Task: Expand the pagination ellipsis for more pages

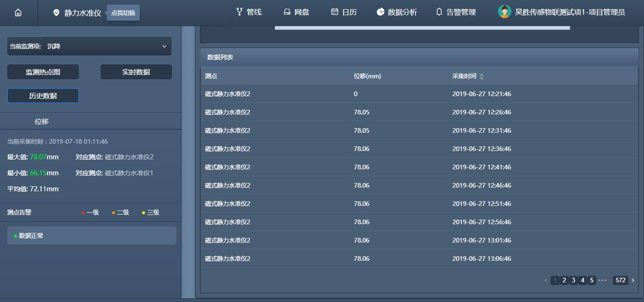Action: pyautogui.click(x=602, y=280)
